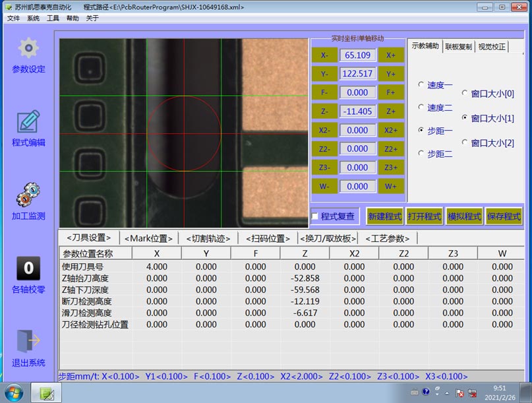Click the W- jog button
The height and width of the screenshot is (403, 532).
pyautogui.click(x=324, y=187)
